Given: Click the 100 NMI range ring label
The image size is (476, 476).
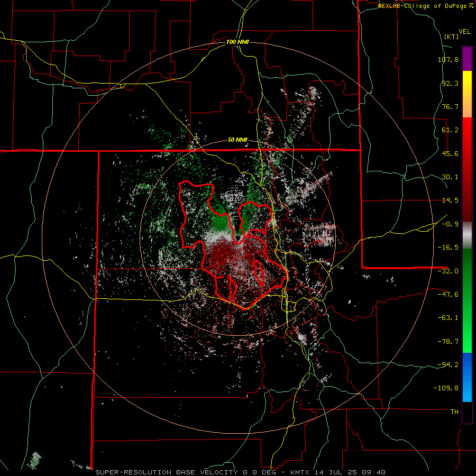Looking at the screenshot, I should (x=237, y=42).
